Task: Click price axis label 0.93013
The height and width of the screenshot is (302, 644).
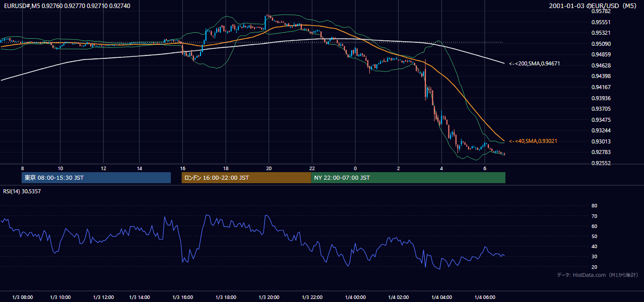Action: click(601, 141)
